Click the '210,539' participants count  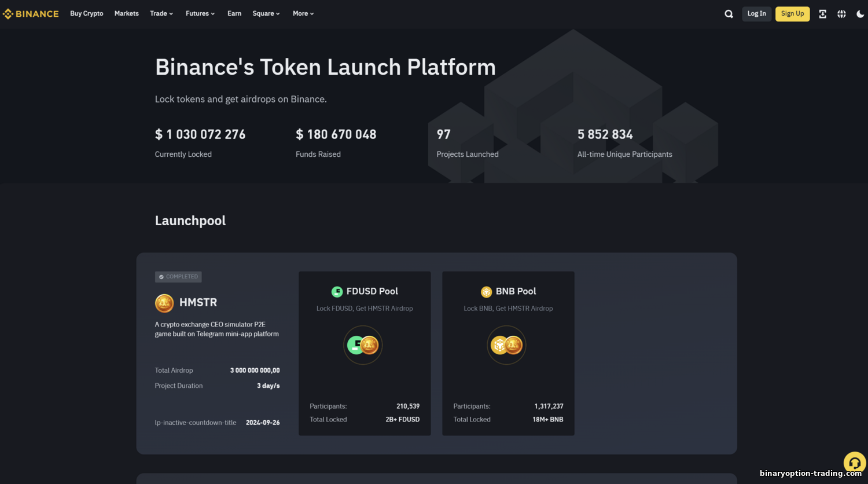(408, 406)
